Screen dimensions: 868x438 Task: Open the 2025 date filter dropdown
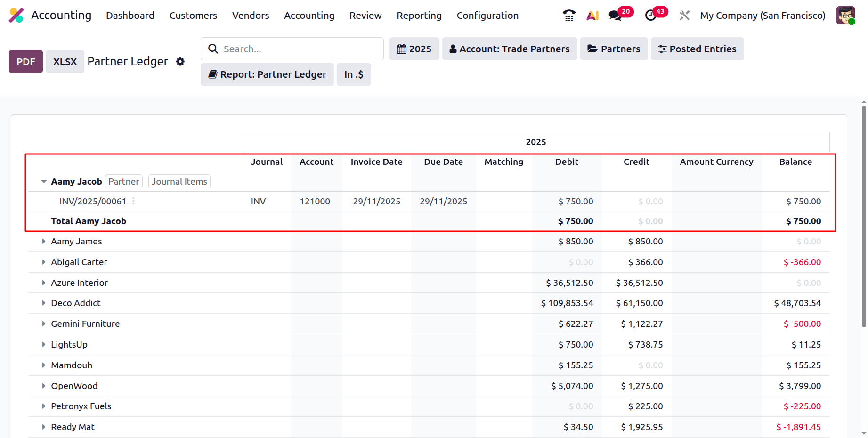click(414, 49)
